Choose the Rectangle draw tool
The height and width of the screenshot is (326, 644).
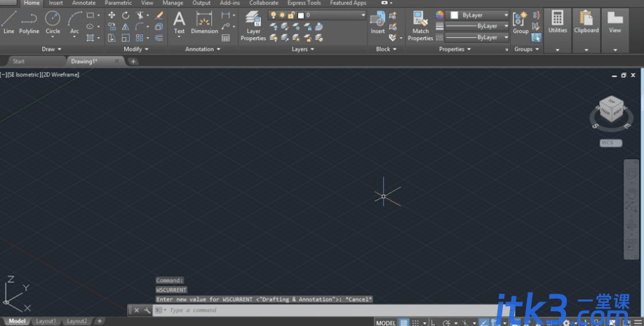(x=90, y=15)
